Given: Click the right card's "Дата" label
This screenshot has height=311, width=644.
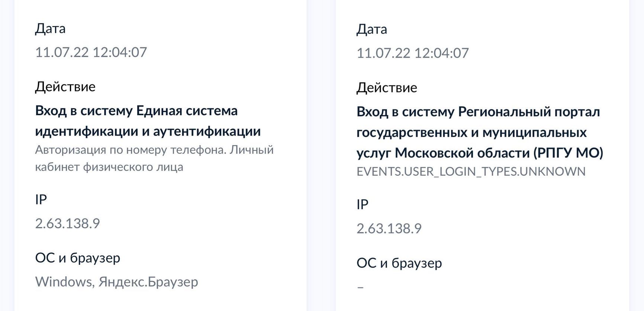Looking at the screenshot, I should [371, 29].
